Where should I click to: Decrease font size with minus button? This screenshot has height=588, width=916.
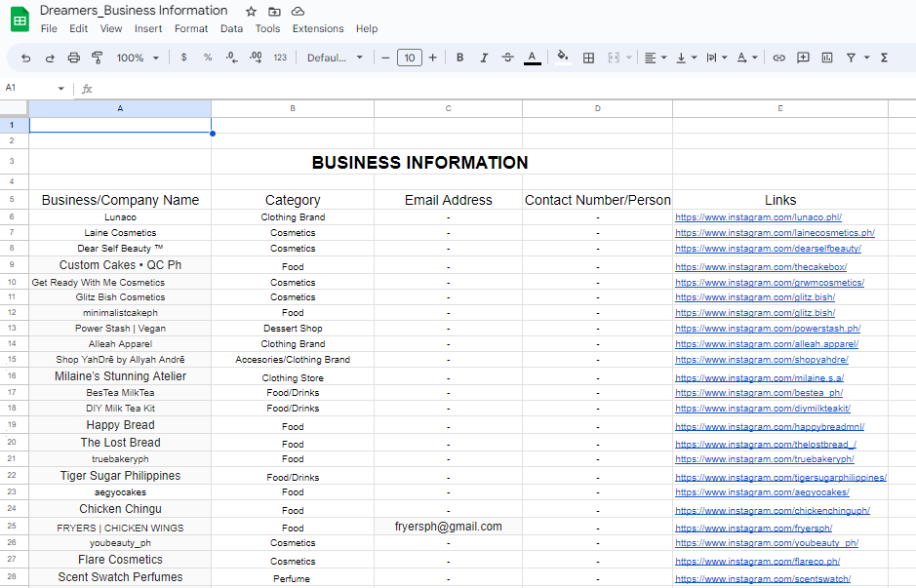point(385,58)
